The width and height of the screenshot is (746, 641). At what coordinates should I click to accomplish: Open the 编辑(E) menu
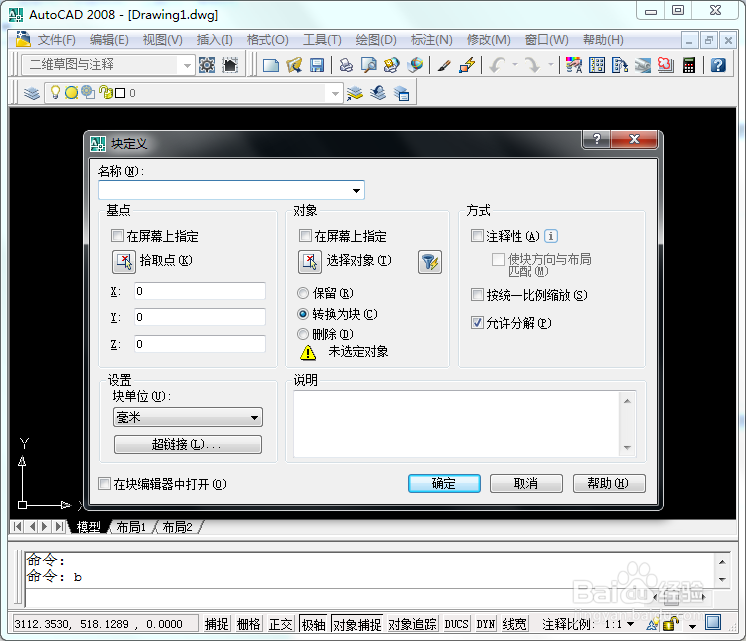tap(109, 40)
